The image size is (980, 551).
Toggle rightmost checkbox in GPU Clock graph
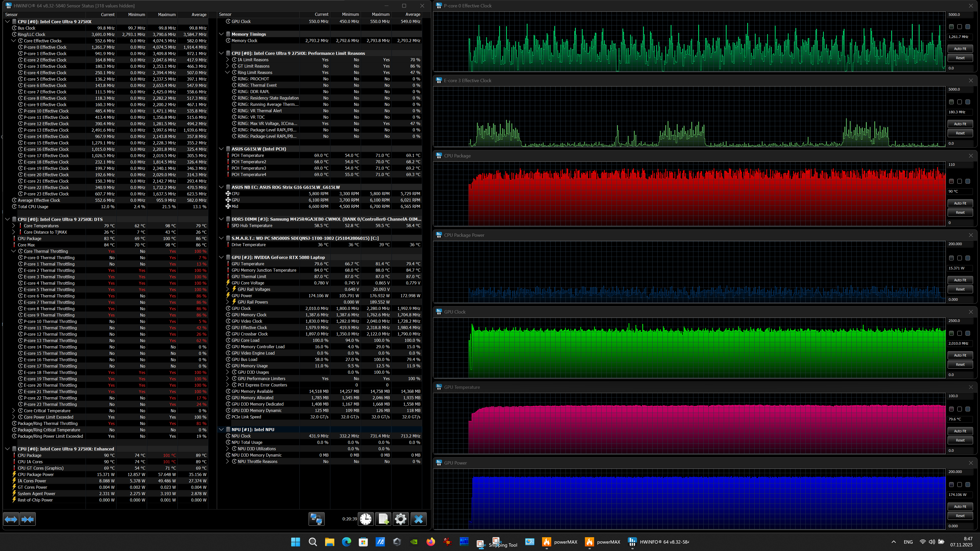click(968, 333)
